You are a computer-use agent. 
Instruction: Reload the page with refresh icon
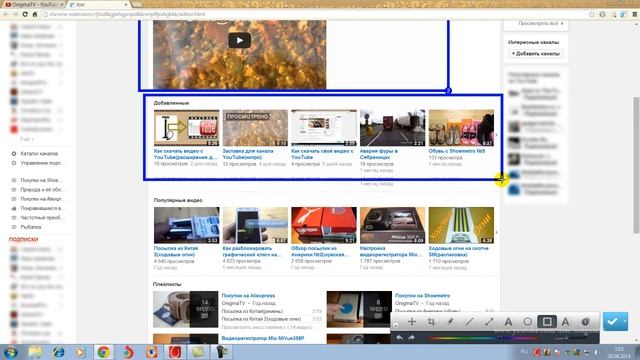click(x=25, y=14)
